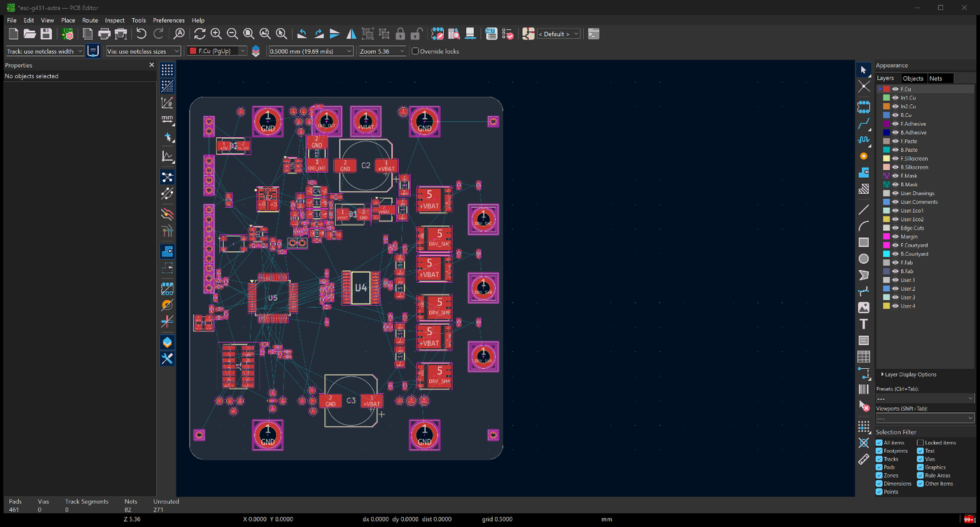Toggle visibility of F.Silkscreen layer
This screenshot has height=527, width=980.
895,158
